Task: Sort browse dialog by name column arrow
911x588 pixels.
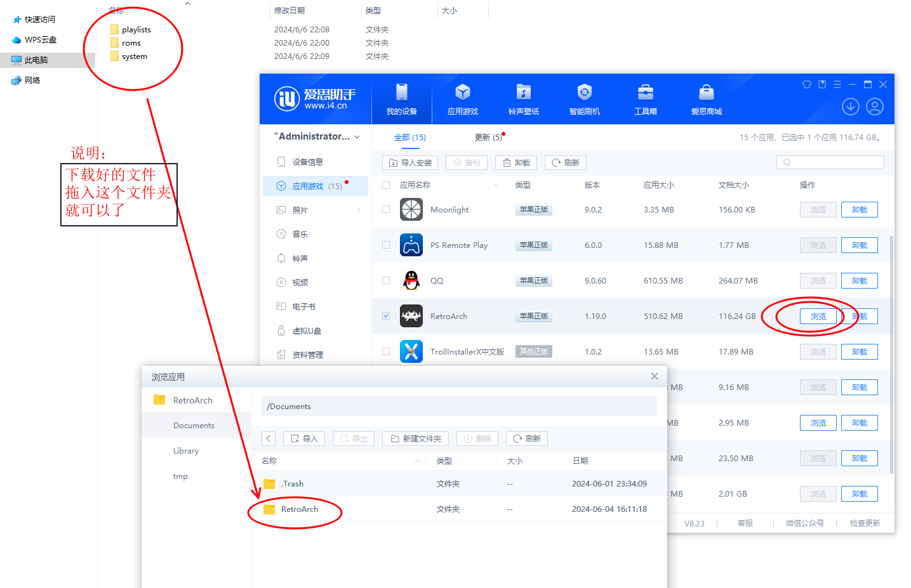Action: pyautogui.click(x=416, y=461)
